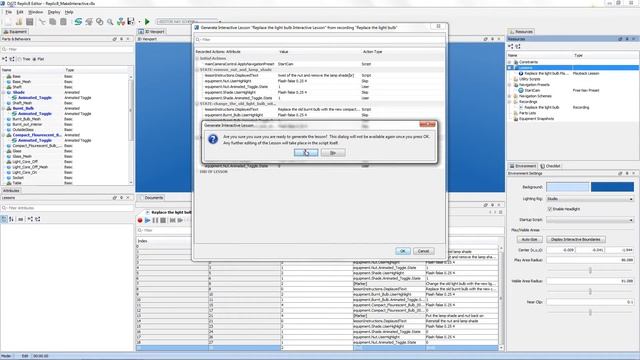Expand the Constraints node in Resources

[x=510, y=62]
